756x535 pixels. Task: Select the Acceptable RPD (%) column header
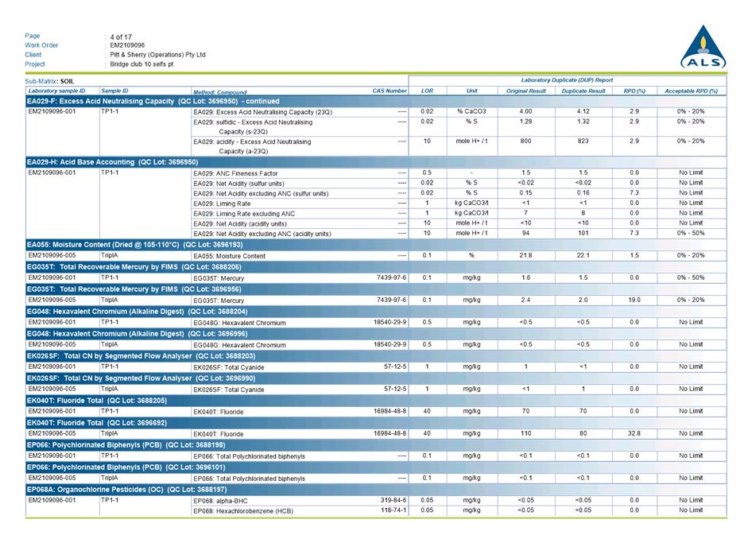(690, 91)
